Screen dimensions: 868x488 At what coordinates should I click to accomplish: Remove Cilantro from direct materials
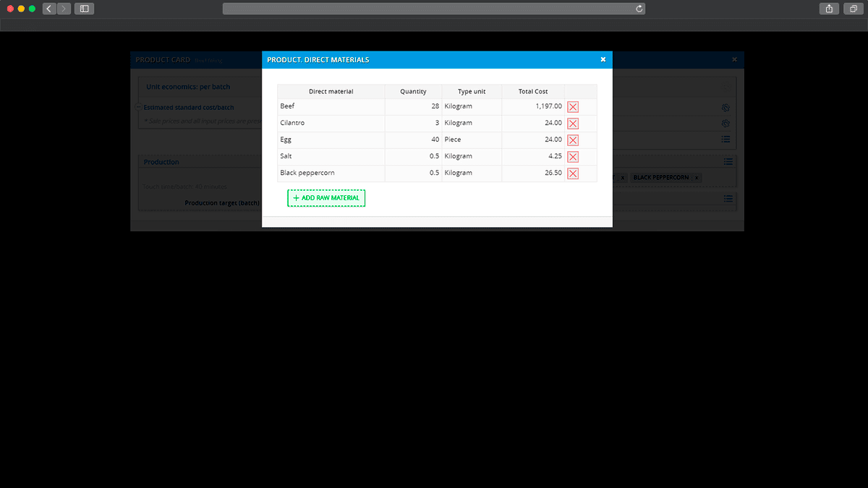pyautogui.click(x=573, y=124)
